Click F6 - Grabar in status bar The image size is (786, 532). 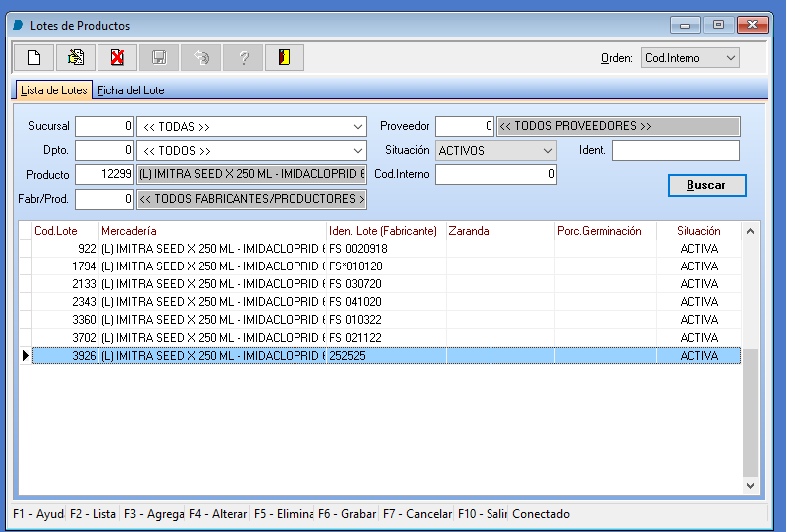pos(347,514)
